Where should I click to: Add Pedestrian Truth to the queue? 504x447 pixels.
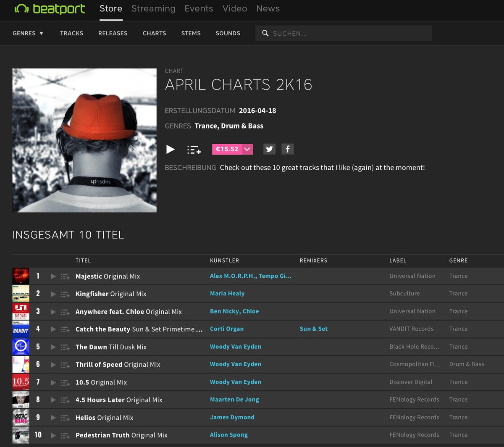tap(65, 435)
